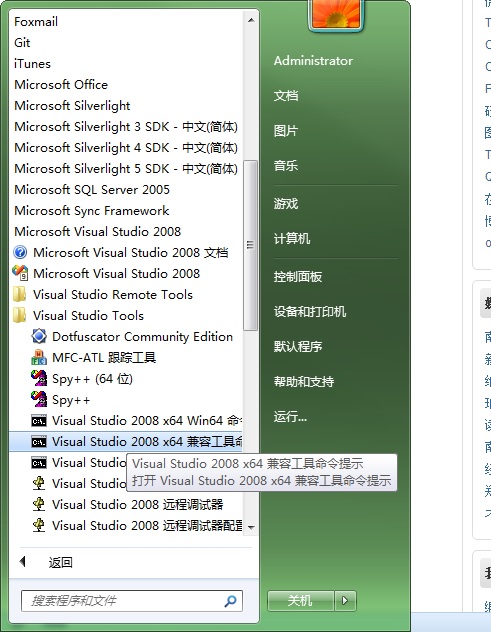Open 图片 pictures library

(x=286, y=131)
